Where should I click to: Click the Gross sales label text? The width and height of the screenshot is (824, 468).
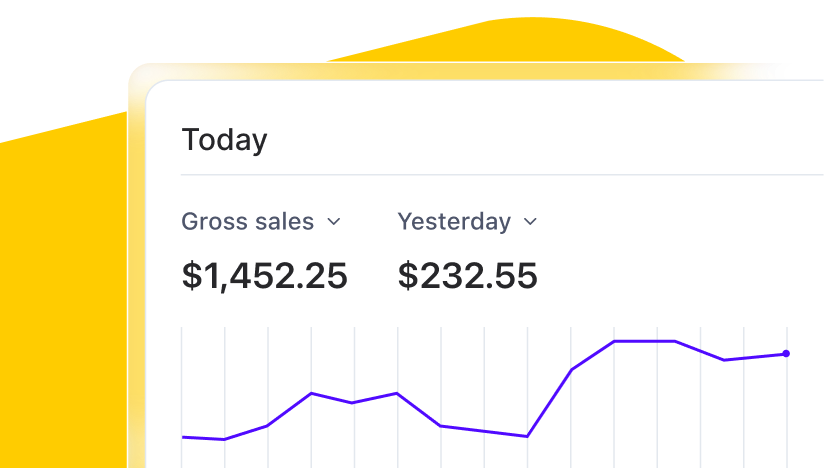247,222
